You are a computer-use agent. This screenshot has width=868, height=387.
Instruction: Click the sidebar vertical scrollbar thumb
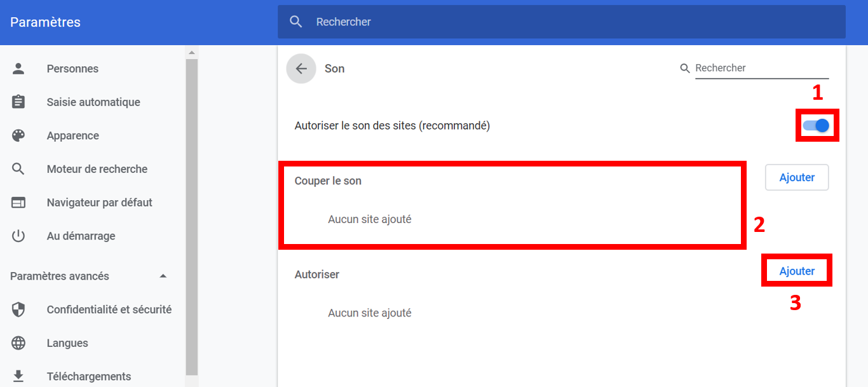(192, 216)
